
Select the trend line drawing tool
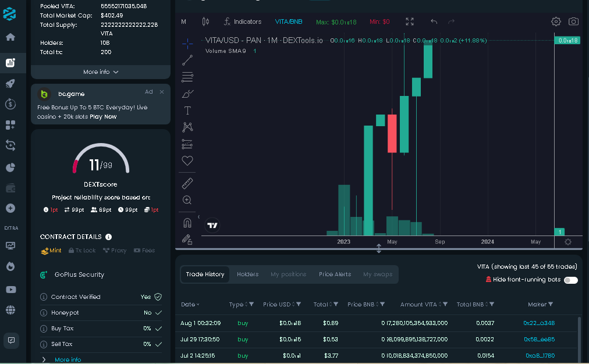tap(187, 60)
